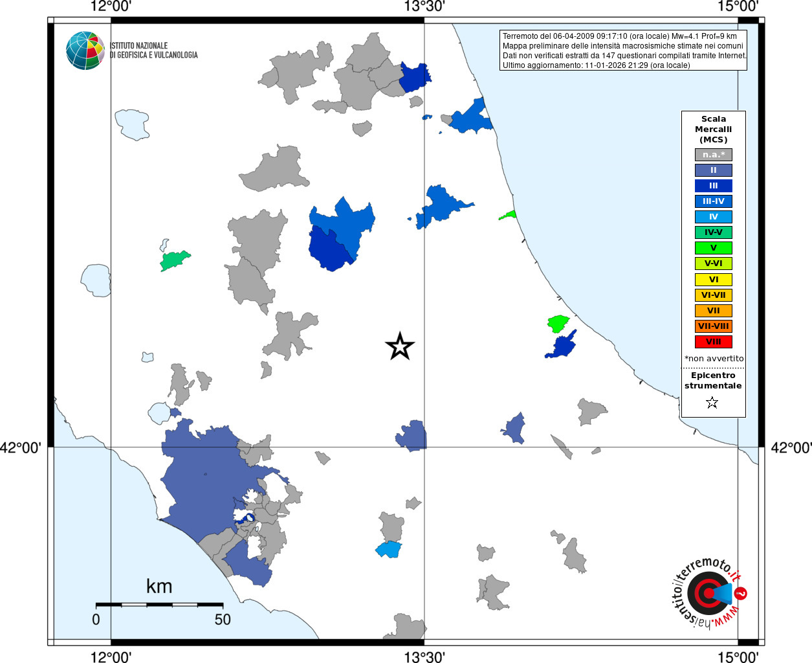Click the 'Terremoto del 06-04-2009' header line
Screen dimensions: 812x663
coord(619,36)
